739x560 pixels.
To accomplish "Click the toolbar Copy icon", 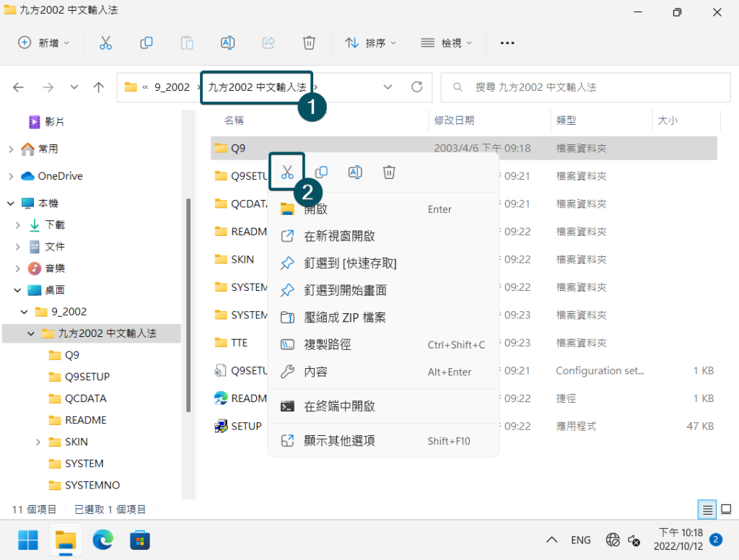I will click(146, 43).
